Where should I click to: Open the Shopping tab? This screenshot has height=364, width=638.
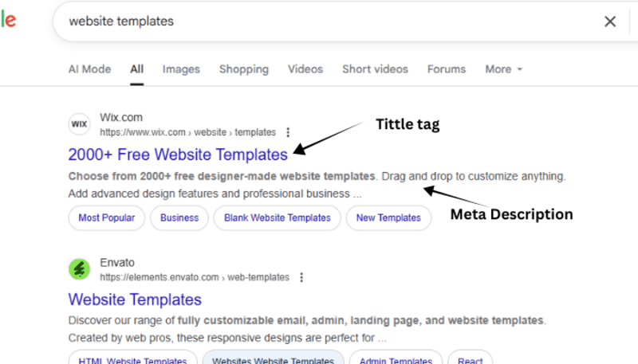244,69
